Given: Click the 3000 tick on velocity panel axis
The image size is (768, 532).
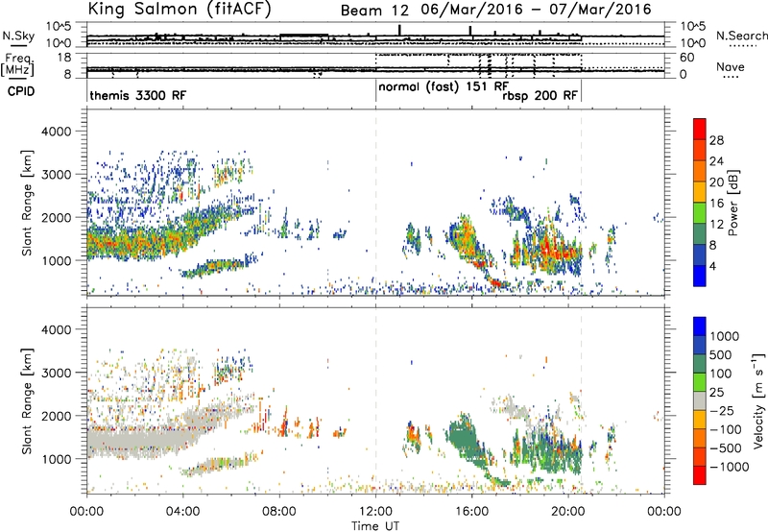Looking at the screenshot, I should coord(56,373).
